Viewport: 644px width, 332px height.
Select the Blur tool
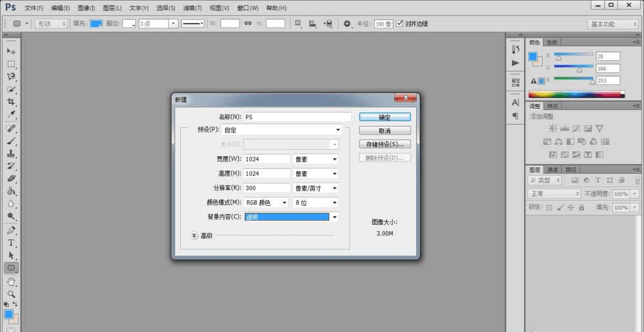[11, 203]
